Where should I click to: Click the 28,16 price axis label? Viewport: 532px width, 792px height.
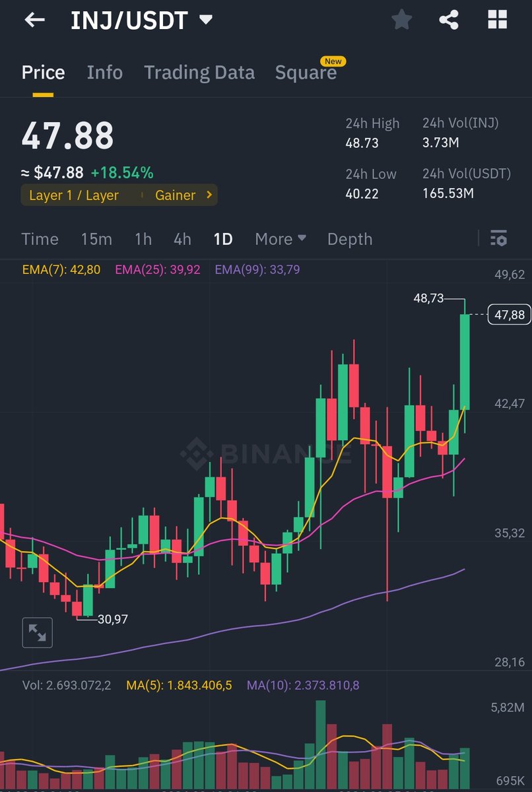pos(510,662)
